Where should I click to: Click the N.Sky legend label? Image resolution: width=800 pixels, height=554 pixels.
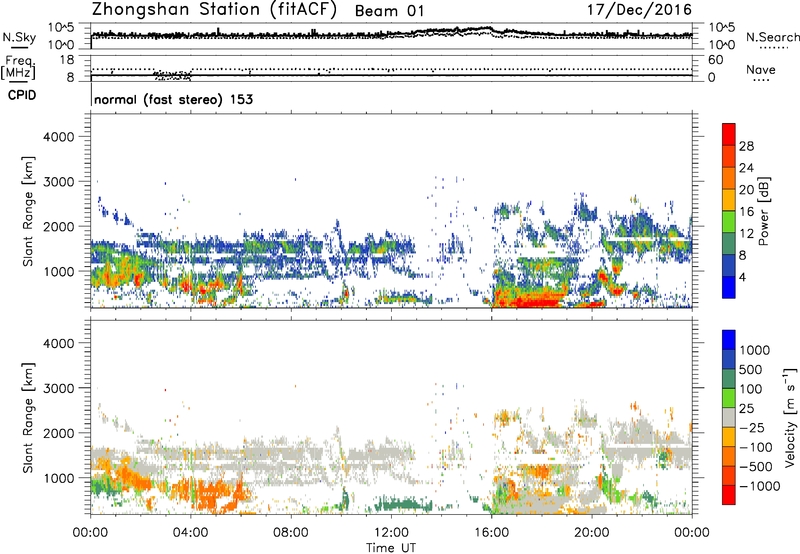(19, 37)
